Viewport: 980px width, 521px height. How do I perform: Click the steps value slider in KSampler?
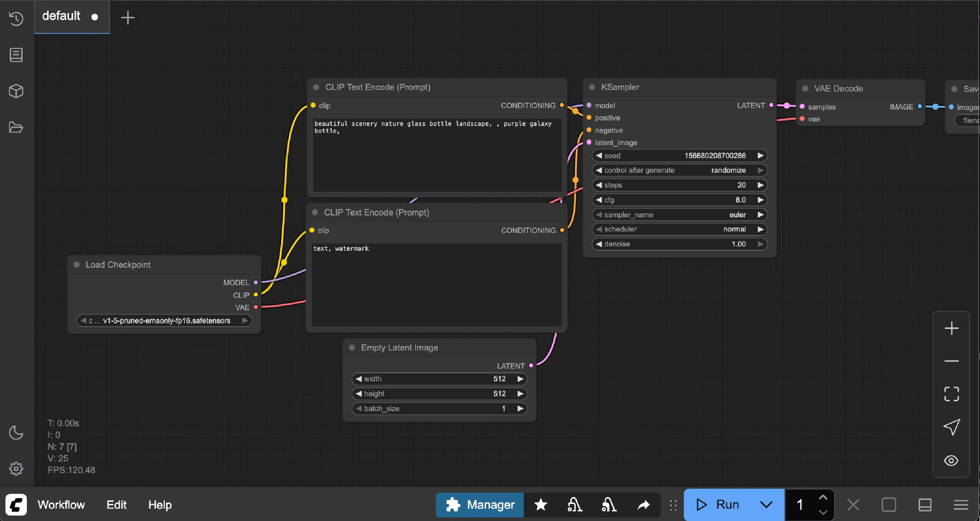[679, 185]
